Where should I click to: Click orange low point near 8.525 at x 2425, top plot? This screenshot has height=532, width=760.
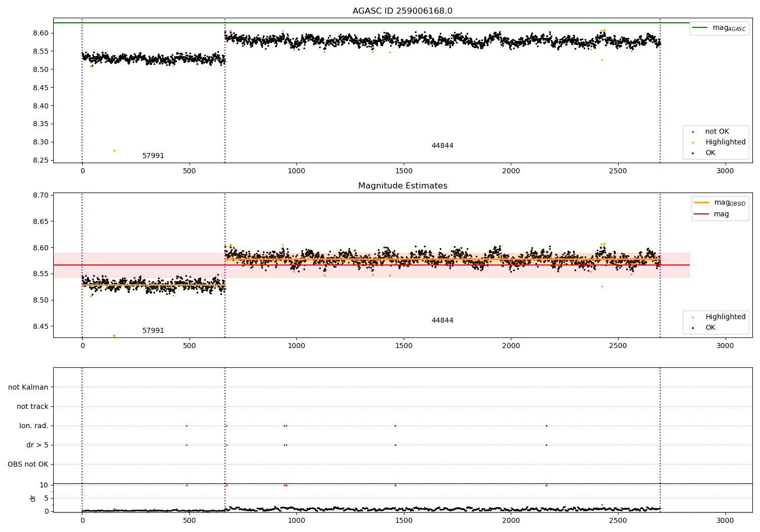pos(602,60)
